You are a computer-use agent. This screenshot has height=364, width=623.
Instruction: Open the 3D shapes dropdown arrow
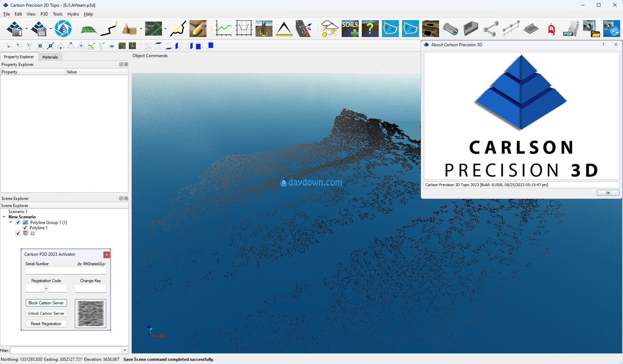pyautogui.click(x=141, y=29)
